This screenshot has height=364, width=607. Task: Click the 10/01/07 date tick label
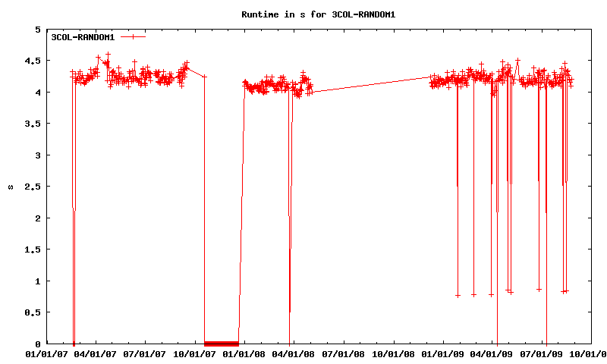[x=195, y=353]
